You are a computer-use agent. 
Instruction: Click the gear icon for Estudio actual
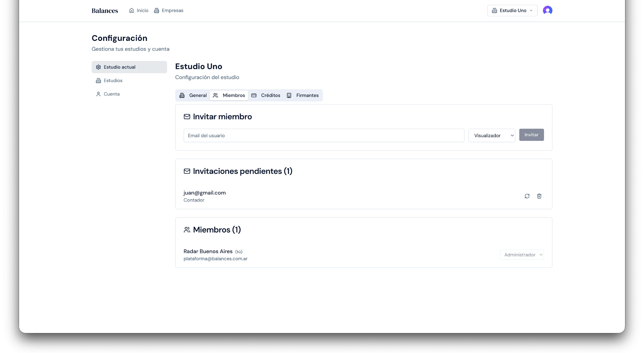99,67
